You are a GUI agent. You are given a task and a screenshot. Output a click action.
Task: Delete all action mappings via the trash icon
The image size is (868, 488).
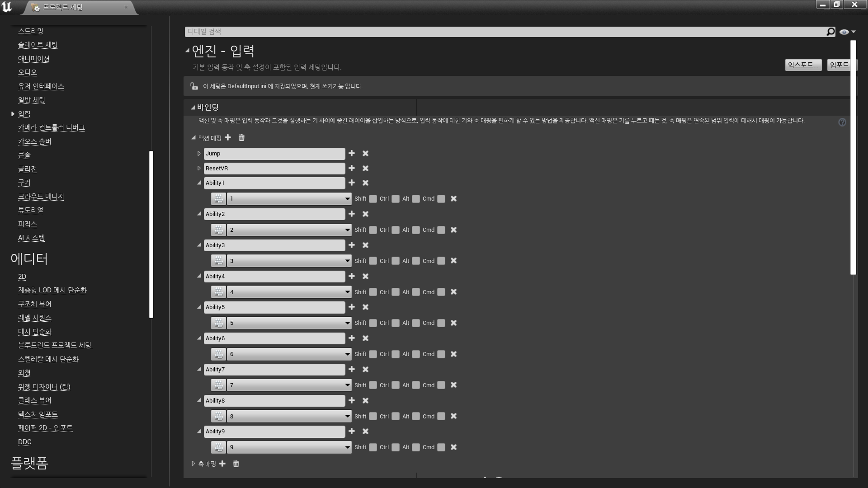pyautogui.click(x=241, y=137)
